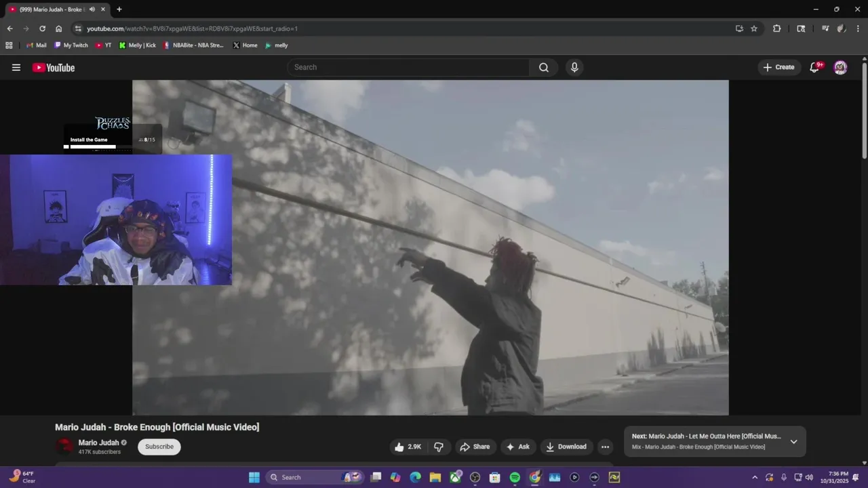868x488 pixels.
Task: Open Copilot from the taskbar
Action: 395,477
